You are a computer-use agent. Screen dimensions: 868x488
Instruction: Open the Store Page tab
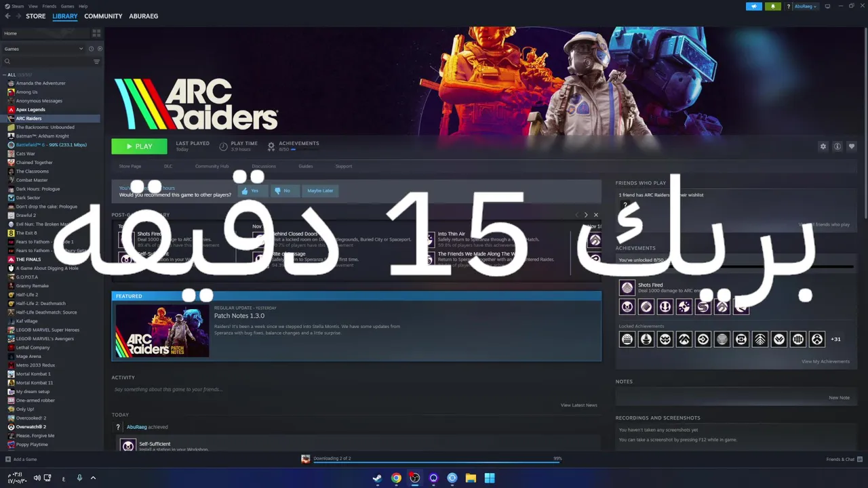[x=130, y=166]
